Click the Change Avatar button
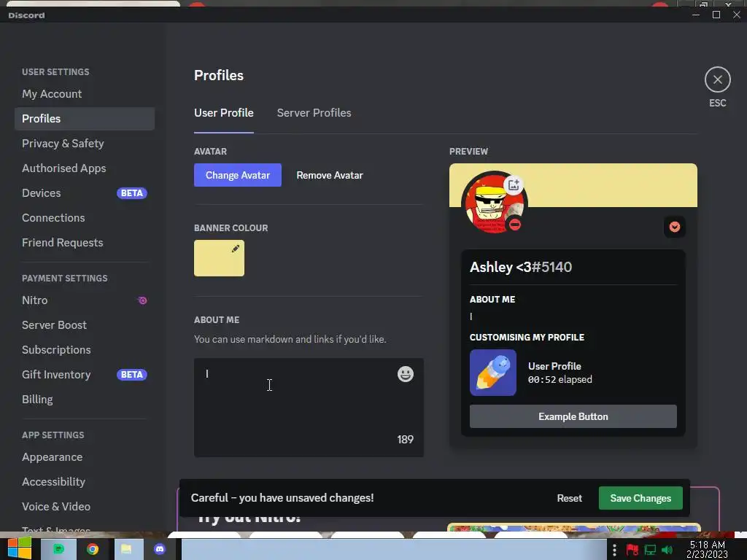Image resolution: width=747 pixels, height=560 pixels. 238,175
